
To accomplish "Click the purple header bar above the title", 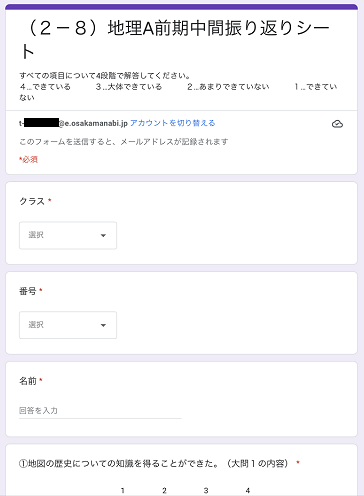I will pyautogui.click(x=182, y=7).
